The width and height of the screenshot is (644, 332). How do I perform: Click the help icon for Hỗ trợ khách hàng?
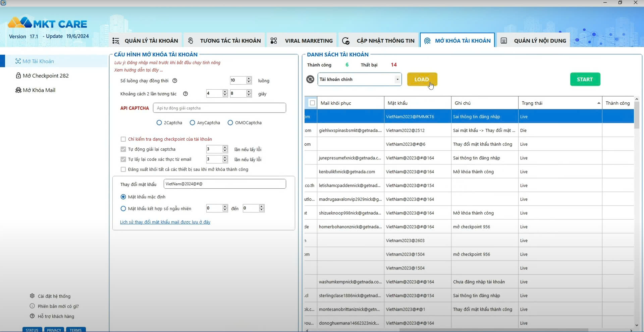[32, 316]
